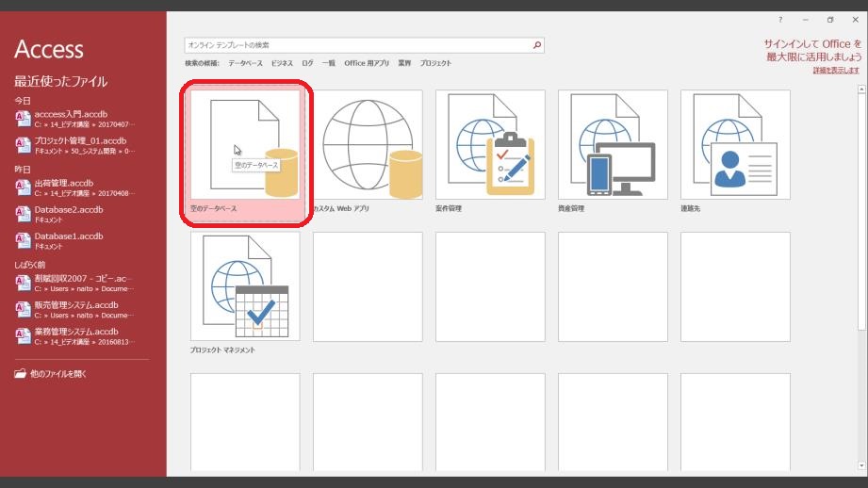The height and width of the screenshot is (488, 868).
Task: Search suggested category プロジェクト
Action: pyautogui.click(x=435, y=63)
